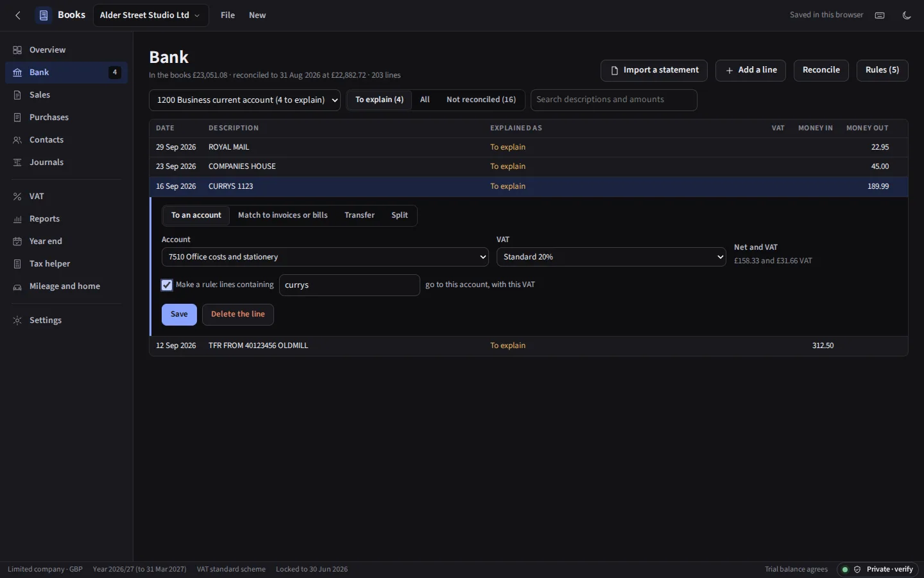Image resolution: width=924 pixels, height=578 pixels.
Task: Switch to the All tab
Action: coord(425,100)
